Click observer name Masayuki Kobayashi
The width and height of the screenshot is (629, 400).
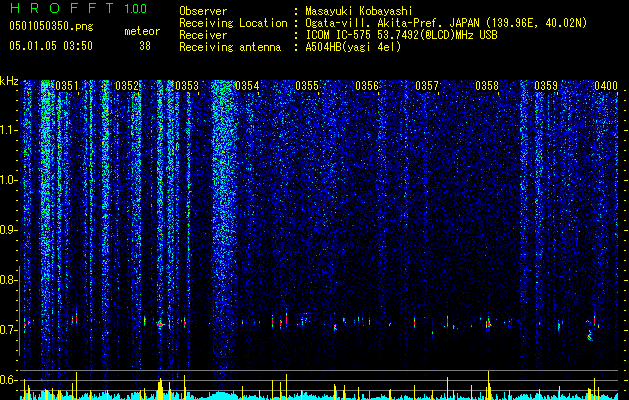pyautogui.click(x=359, y=11)
